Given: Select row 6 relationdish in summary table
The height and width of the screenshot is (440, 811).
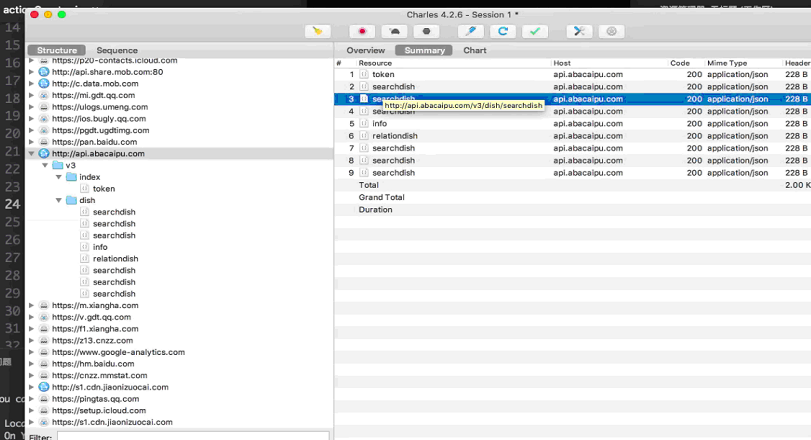Looking at the screenshot, I should tap(573, 136).
